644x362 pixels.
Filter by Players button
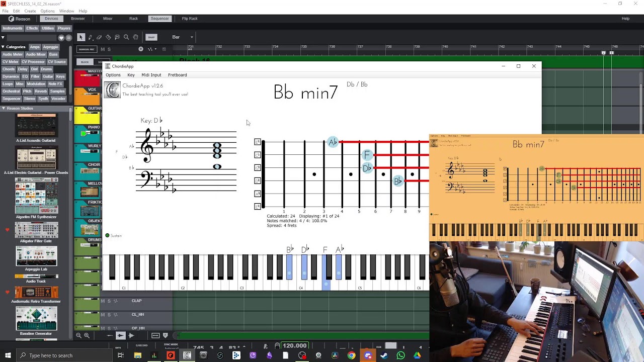pyautogui.click(x=64, y=29)
